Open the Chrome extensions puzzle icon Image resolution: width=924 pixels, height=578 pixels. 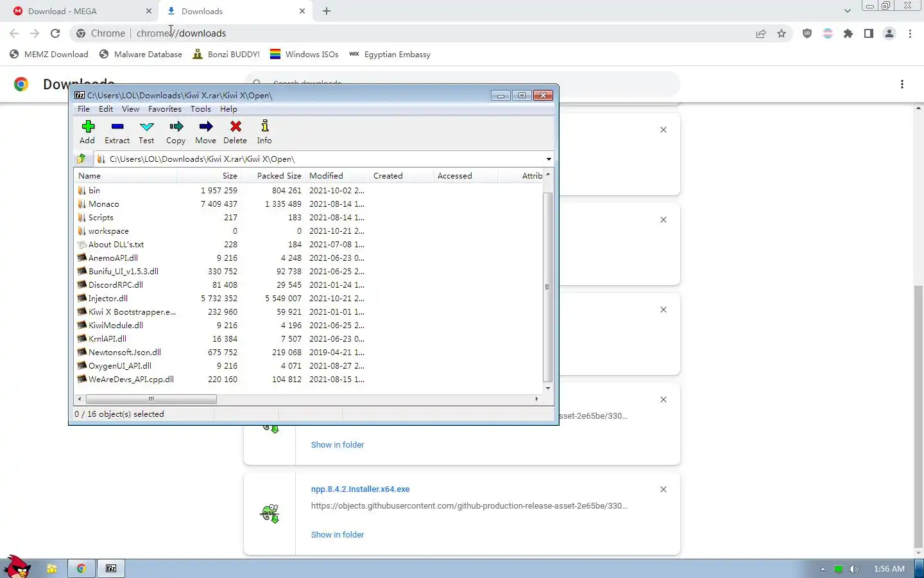click(848, 33)
